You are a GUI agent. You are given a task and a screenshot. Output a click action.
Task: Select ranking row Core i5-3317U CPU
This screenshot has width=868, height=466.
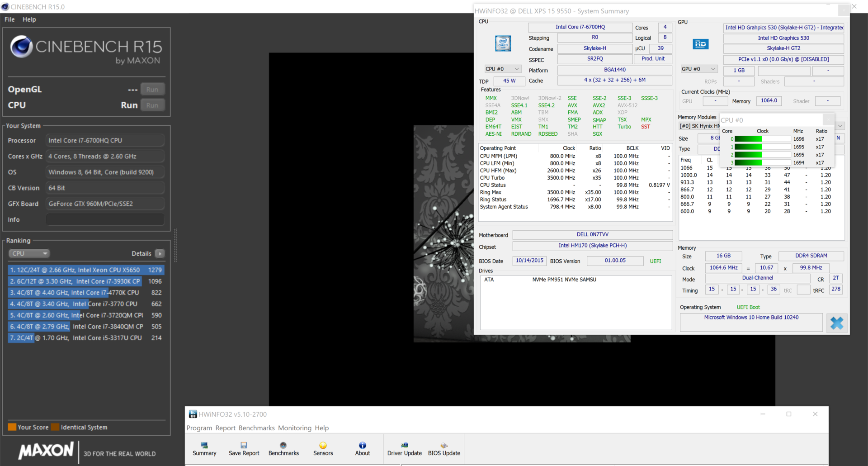(86, 338)
